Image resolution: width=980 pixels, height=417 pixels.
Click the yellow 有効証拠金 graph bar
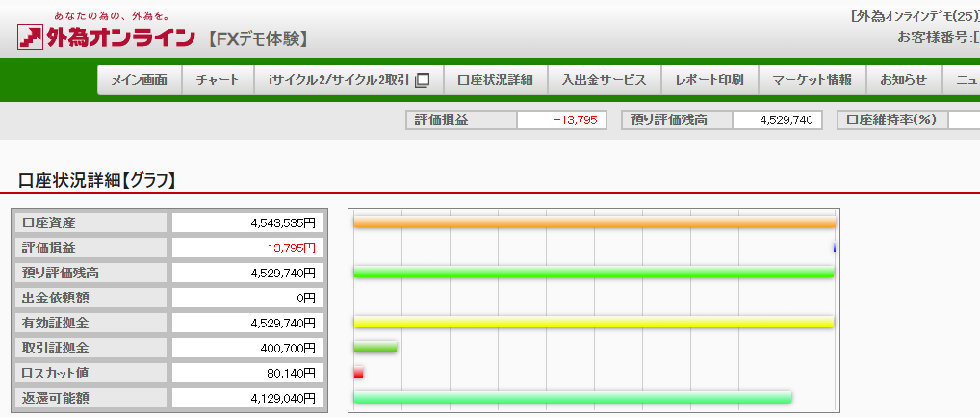pyautogui.click(x=592, y=323)
